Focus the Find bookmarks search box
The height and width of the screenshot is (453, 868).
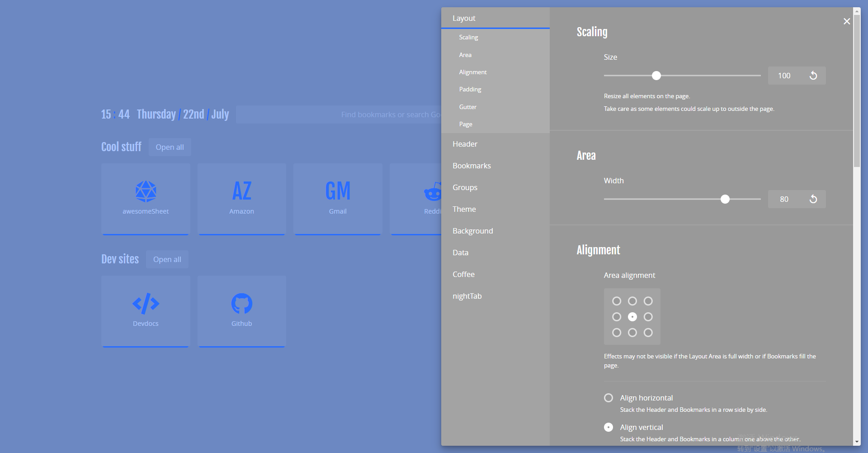click(x=339, y=114)
